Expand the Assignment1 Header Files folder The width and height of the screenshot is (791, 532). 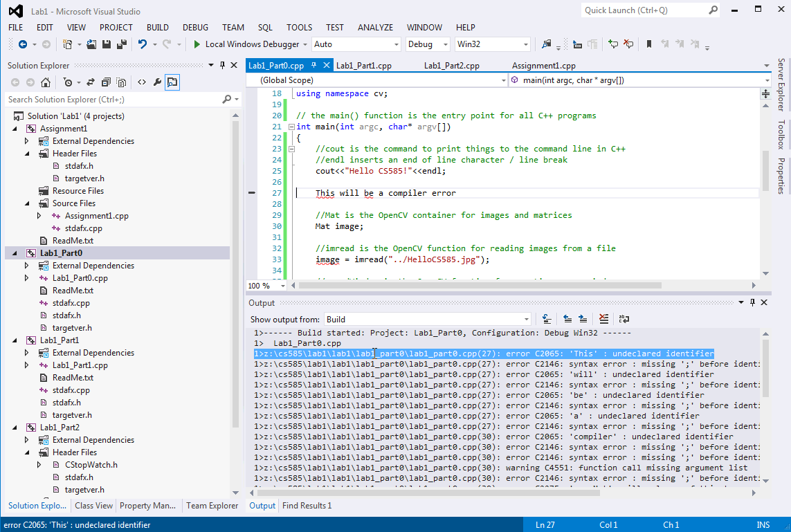point(26,153)
